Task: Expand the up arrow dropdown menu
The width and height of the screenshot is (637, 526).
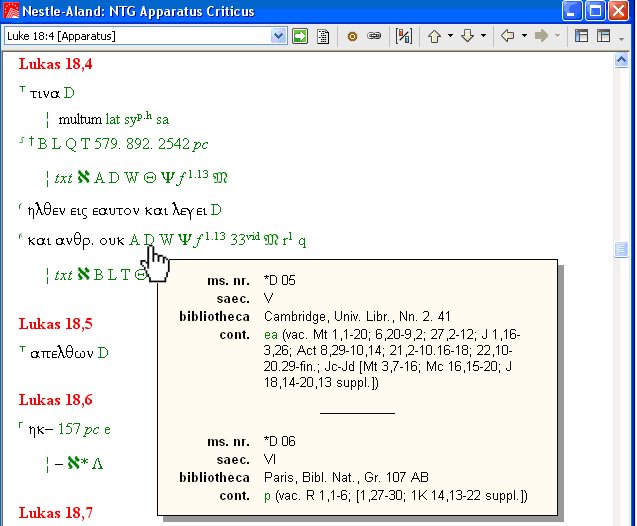Action: (450, 36)
